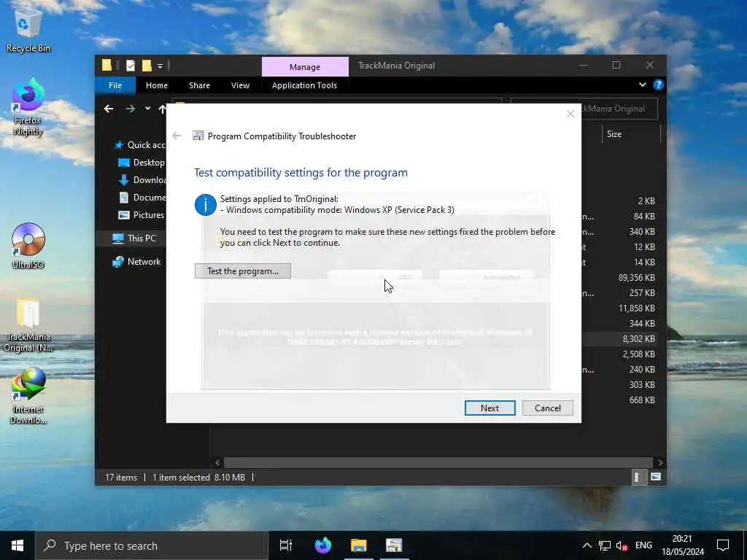
Task: Select the file sized 11,858 KB
Action: coord(619,308)
